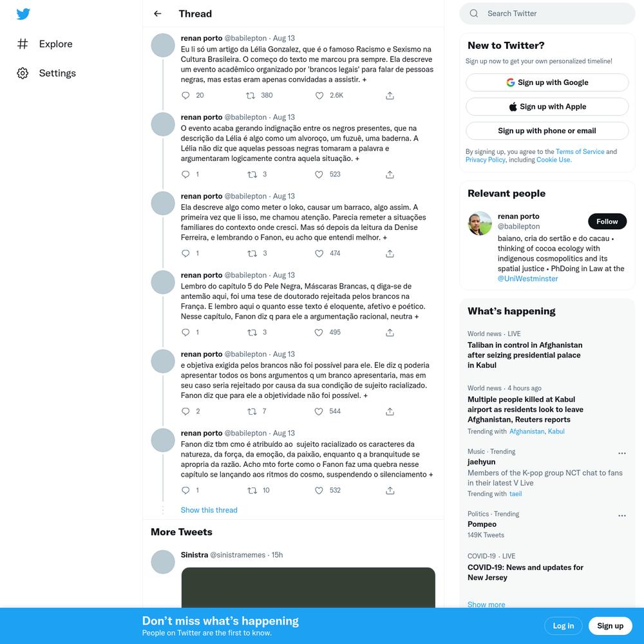Reply to the first tweet with 20 replies
This screenshot has width=644, height=644.
[185, 95]
